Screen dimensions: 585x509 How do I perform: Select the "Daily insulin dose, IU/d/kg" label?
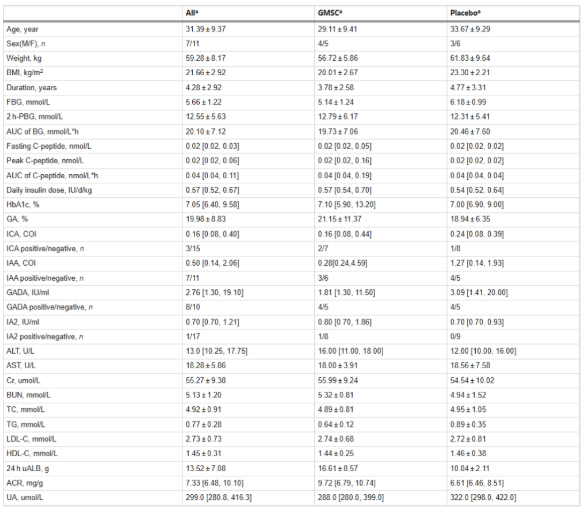(49, 190)
